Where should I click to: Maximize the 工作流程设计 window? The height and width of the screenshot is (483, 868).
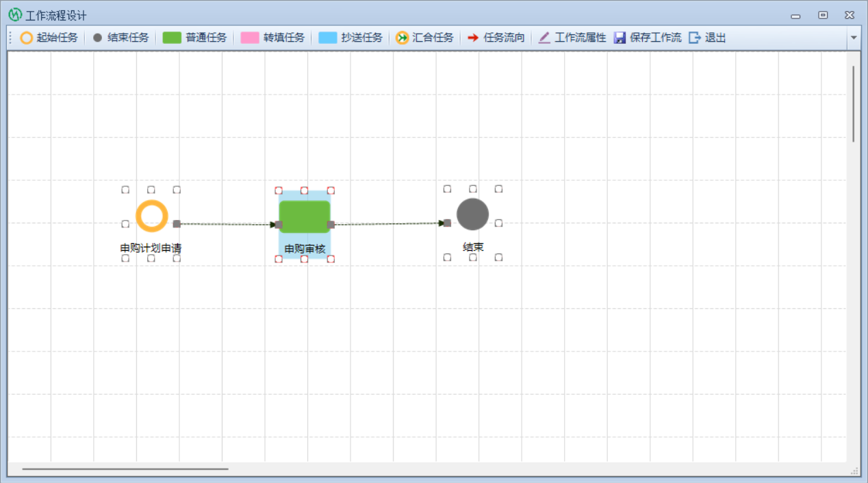[823, 15]
